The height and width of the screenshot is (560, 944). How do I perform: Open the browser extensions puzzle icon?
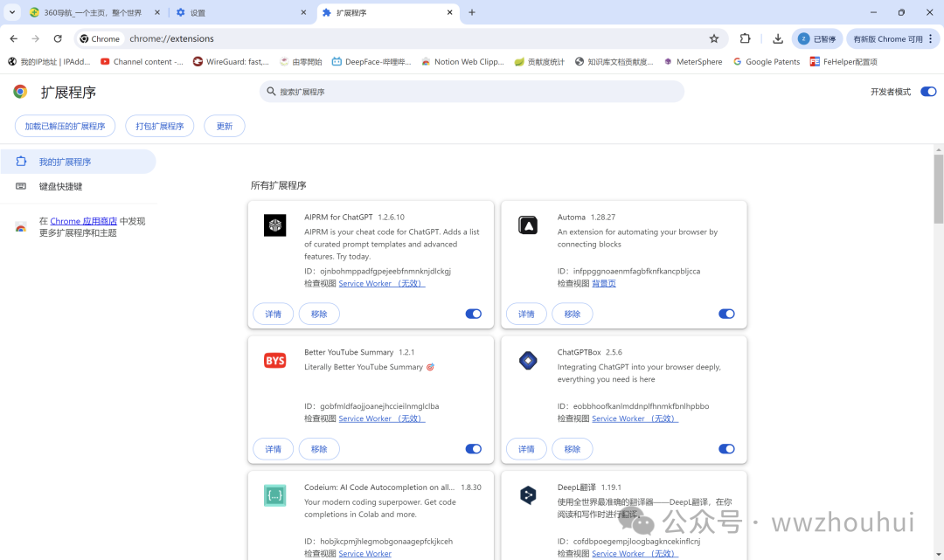tap(745, 38)
